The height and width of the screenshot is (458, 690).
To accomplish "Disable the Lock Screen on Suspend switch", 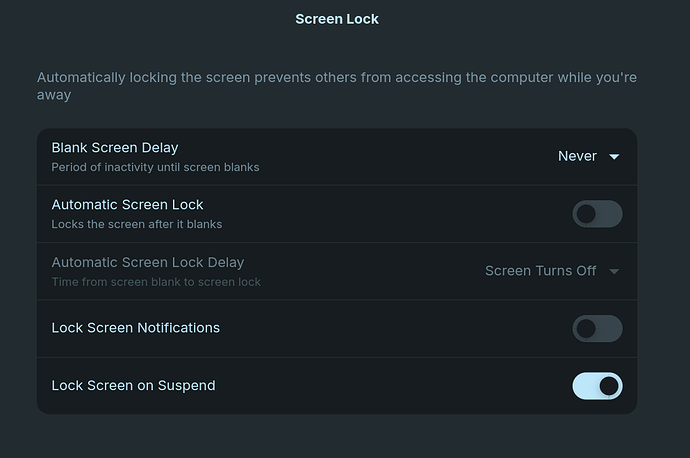I will [597, 386].
